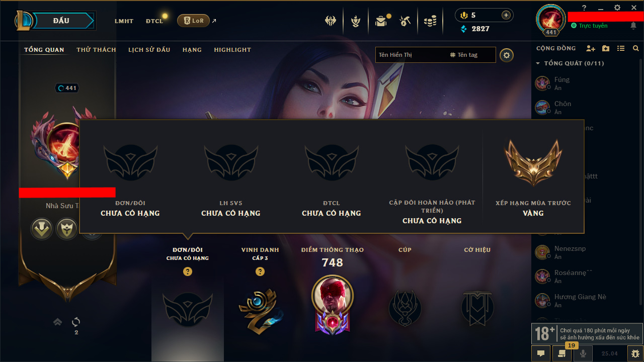Switch to the THỬ THÁCH tab
Viewport: 644px width, 362px height.
point(96,50)
